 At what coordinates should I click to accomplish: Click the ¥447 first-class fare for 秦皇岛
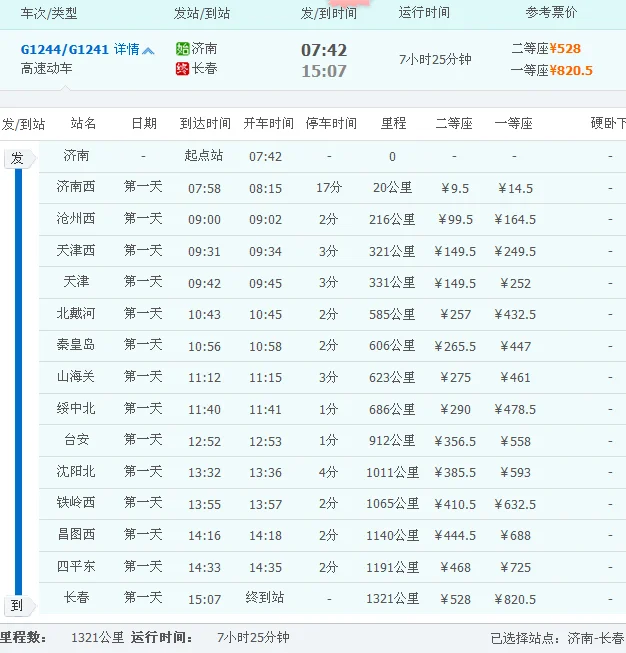(x=515, y=346)
